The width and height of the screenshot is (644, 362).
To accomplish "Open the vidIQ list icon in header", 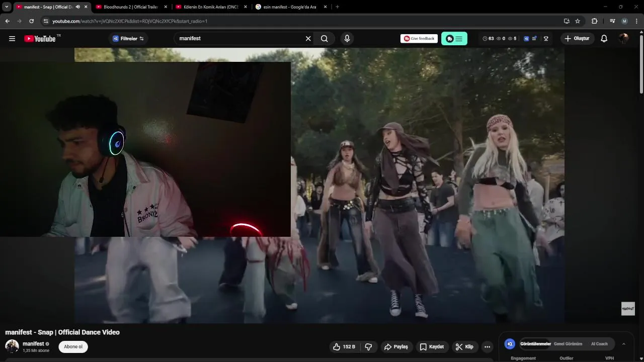I will 534,39.
